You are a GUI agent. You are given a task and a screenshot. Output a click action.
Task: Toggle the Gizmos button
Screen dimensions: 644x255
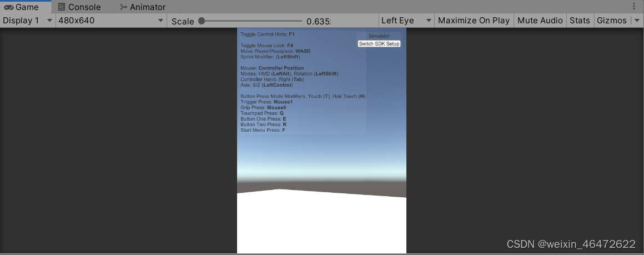click(x=611, y=21)
